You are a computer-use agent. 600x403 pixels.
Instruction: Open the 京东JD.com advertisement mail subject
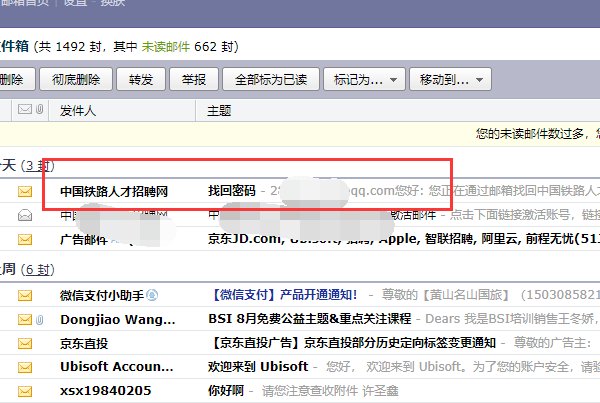coord(404,239)
